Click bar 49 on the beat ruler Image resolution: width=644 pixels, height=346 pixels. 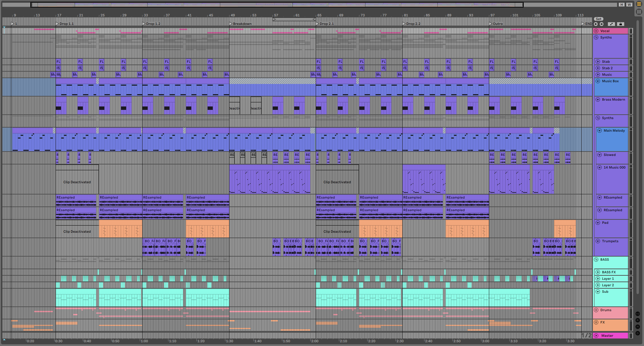click(233, 15)
